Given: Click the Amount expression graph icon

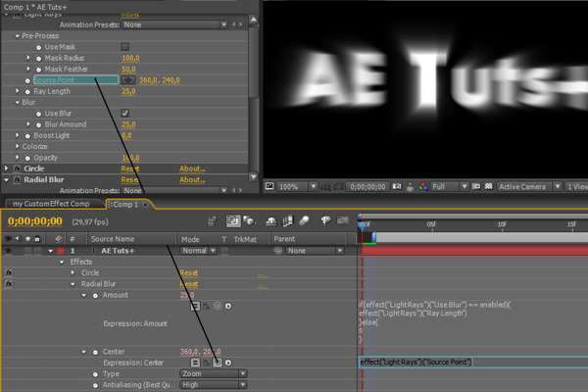Looking at the screenshot, I should tap(206, 307).
